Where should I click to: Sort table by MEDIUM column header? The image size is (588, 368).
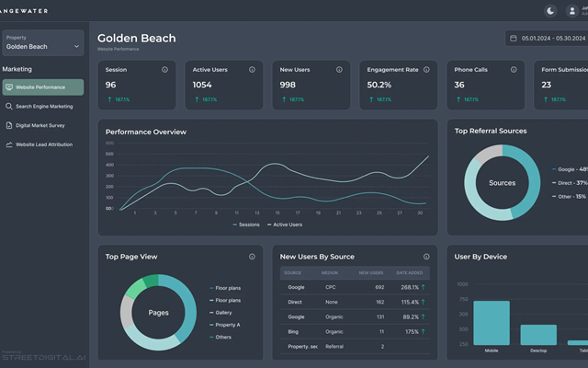(x=330, y=273)
